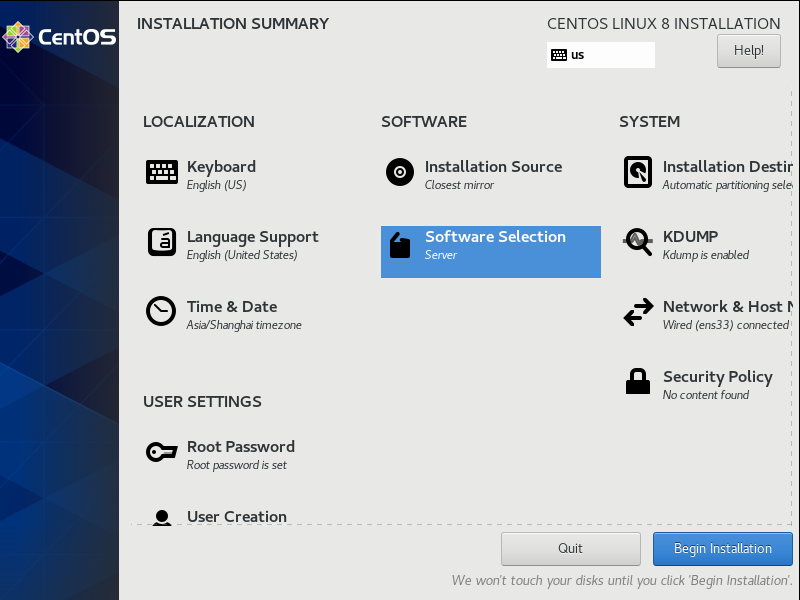Open Time & Date clock icon

click(161, 311)
